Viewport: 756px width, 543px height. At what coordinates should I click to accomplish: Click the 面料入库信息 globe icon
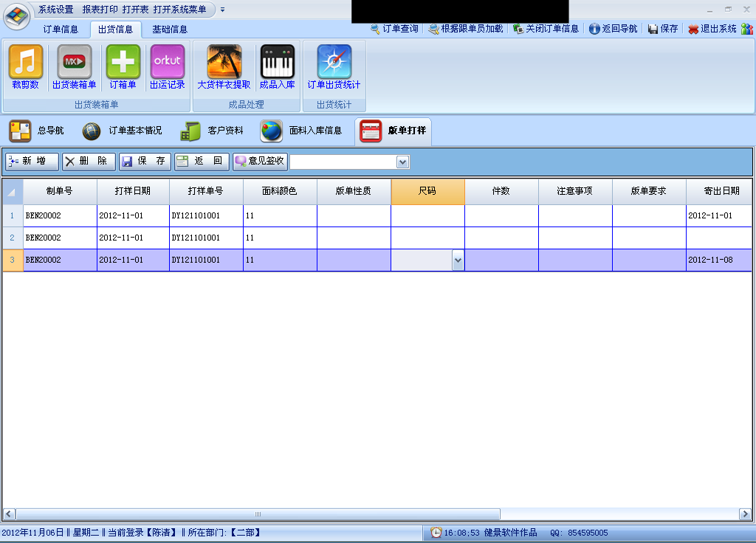click(x=272, y=131)
